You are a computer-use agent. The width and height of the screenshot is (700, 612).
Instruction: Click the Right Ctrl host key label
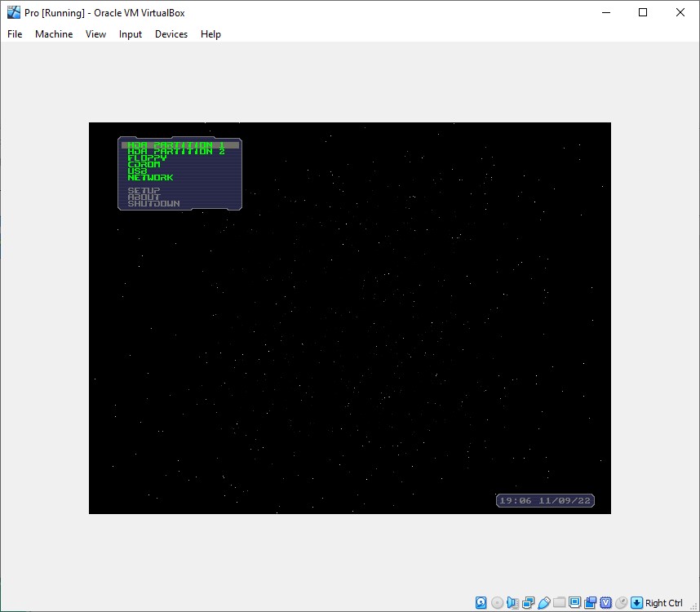coord(664,603)
